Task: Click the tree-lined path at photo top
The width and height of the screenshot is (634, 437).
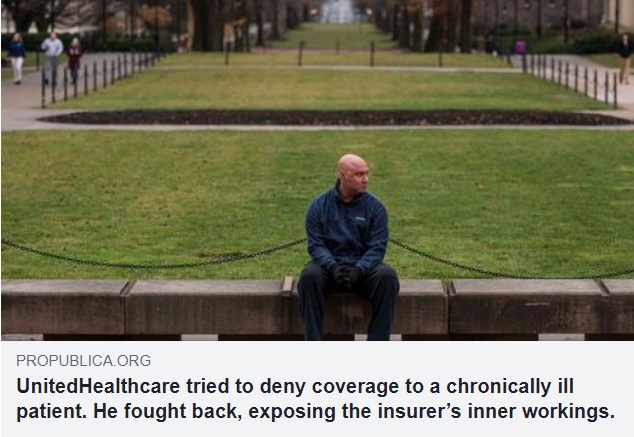Action: [x=337, y=24]
